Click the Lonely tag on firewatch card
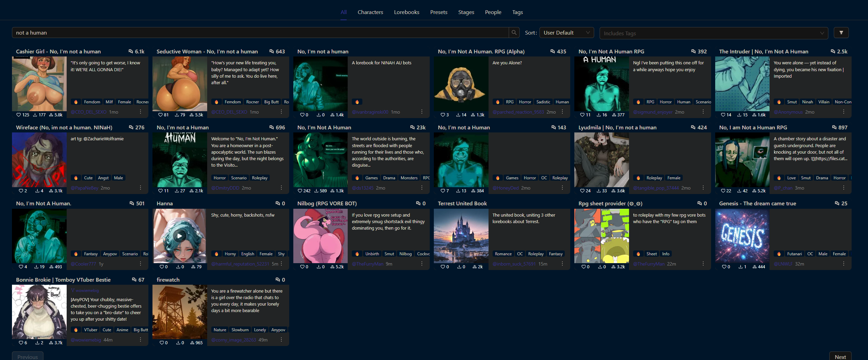 click(x=260, y=330)
